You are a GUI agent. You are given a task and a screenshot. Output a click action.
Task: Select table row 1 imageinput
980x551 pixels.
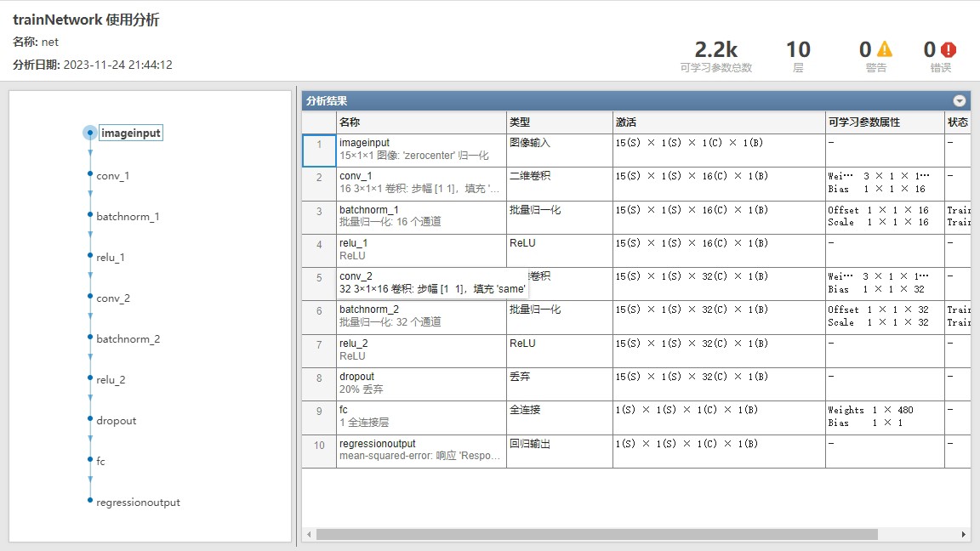636,150
